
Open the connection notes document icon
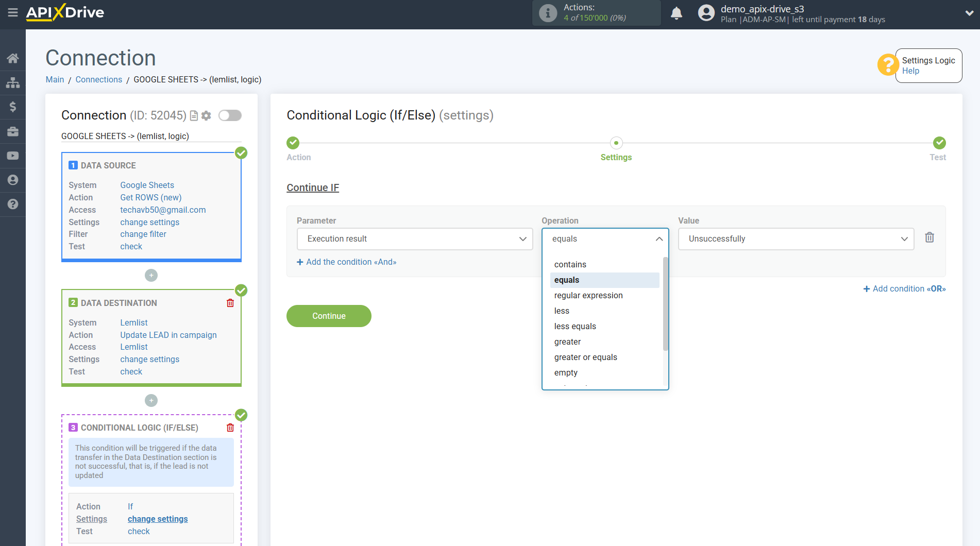[x=194, y=116]
